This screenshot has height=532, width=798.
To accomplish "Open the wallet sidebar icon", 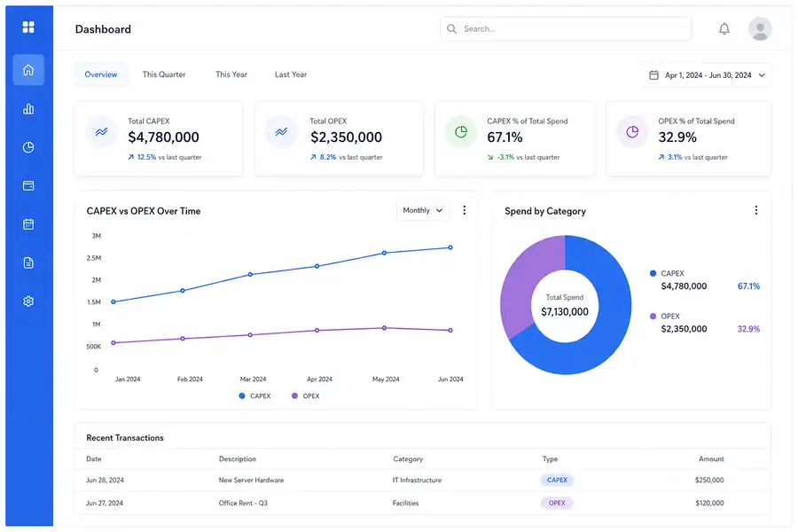I will pyautogui.click(x=28, y=186).
